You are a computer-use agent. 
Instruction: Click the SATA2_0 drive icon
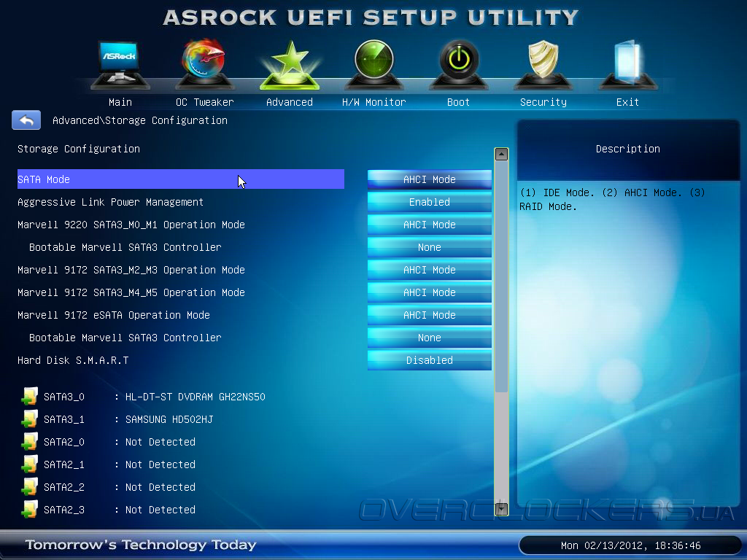click(29, 441)
